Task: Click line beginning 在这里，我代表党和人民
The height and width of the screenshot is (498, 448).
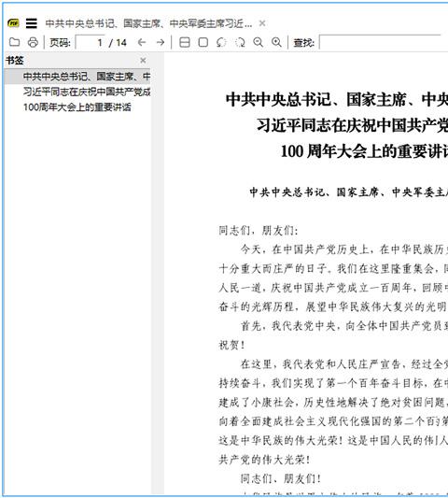Action: tap(343, 364)
